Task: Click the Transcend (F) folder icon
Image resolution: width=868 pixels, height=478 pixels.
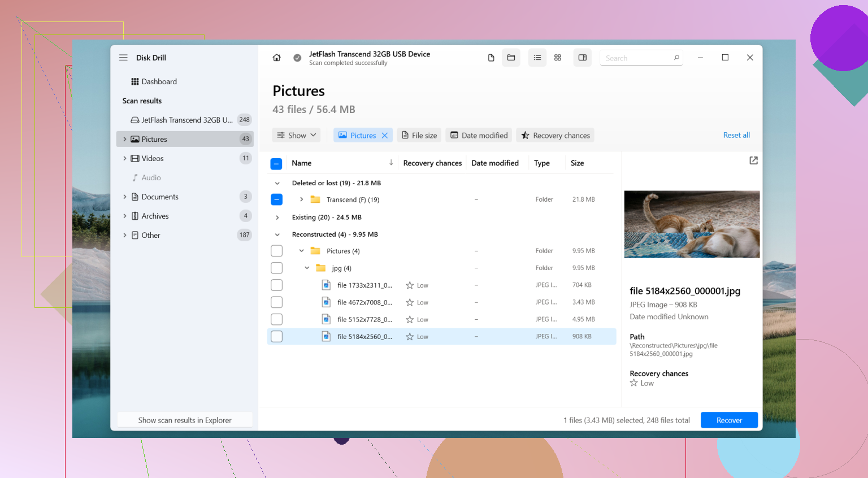Action: pos(315,199)
